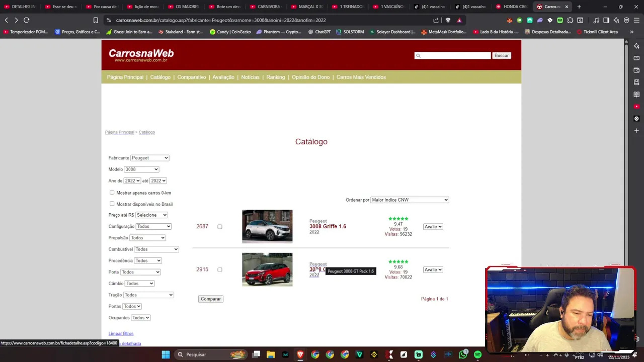Open the browser hamburger main menu
The image size is (644, 362).
637,20
